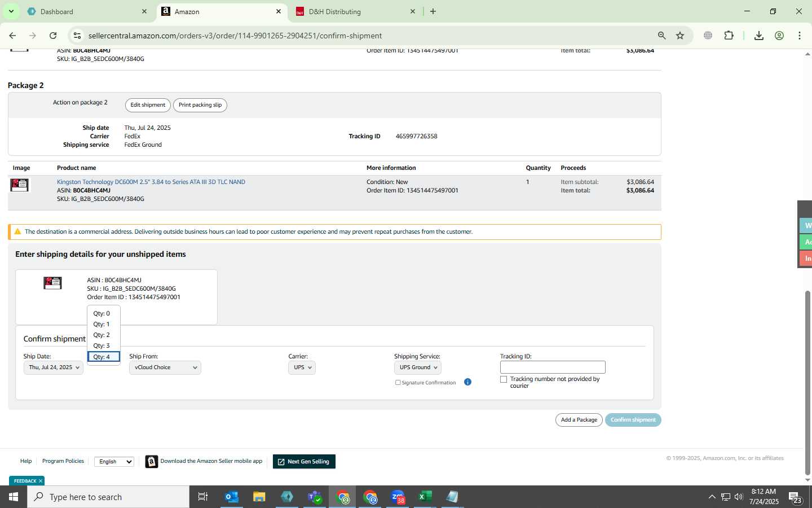Open the Carrier UPS dropdown
Screen dimensions: 812x508
point(302,367)
